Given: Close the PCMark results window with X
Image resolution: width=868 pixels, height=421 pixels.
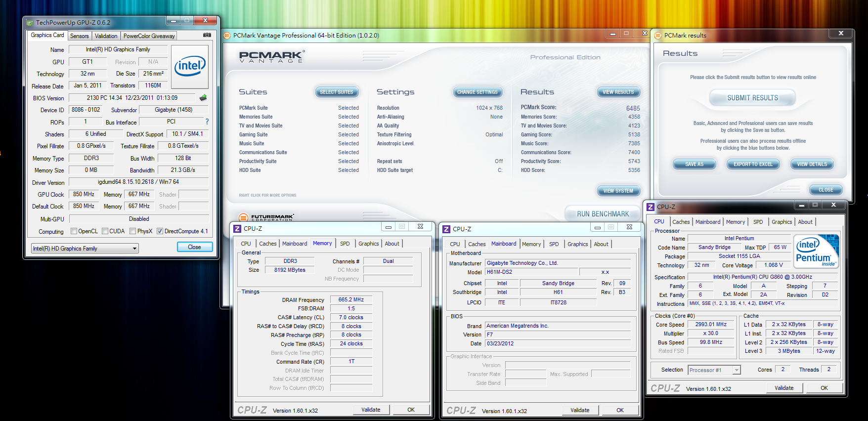Looking at the screenshot, I should point(841,33).
